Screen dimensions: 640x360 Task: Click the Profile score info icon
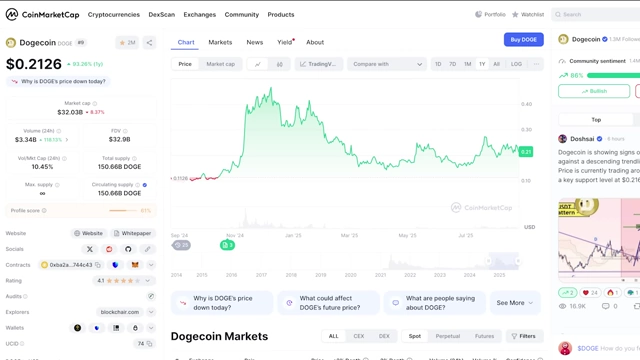[x=44, y=211]
